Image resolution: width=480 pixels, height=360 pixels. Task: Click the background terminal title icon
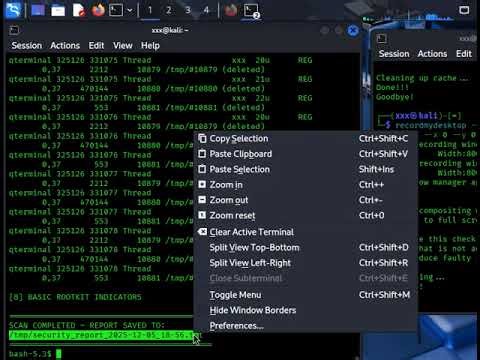382,39
